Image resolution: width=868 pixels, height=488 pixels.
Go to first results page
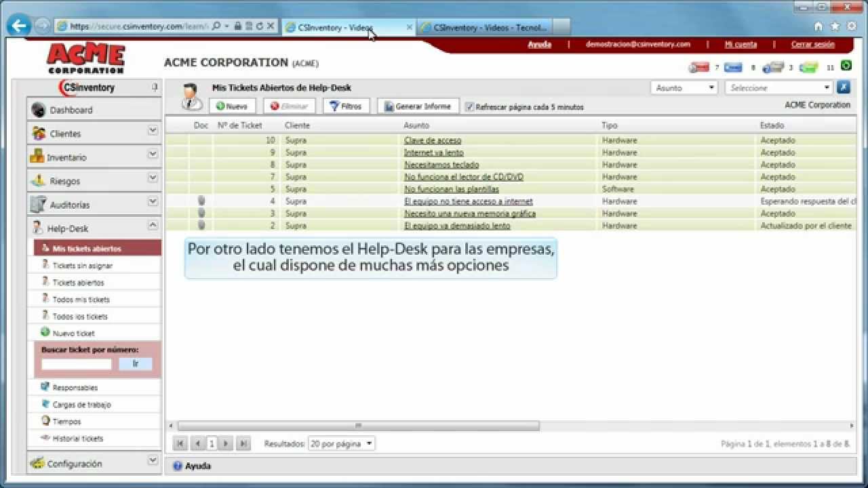(x=180, y=443)
